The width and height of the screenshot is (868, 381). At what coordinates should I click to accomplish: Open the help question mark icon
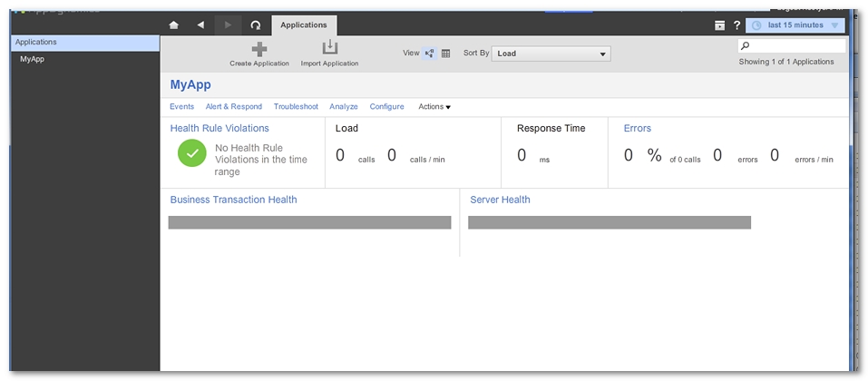[736, 25]
